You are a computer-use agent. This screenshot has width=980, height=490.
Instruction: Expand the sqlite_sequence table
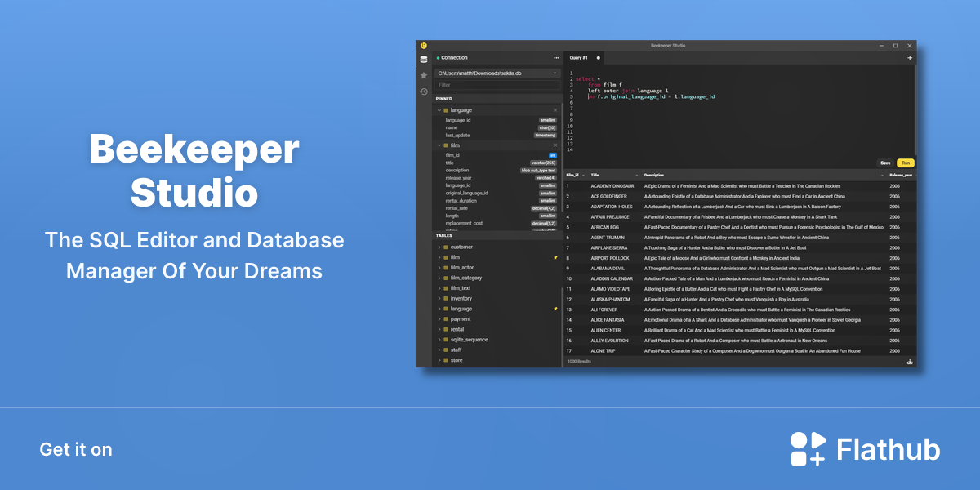(x=439, y=339)
